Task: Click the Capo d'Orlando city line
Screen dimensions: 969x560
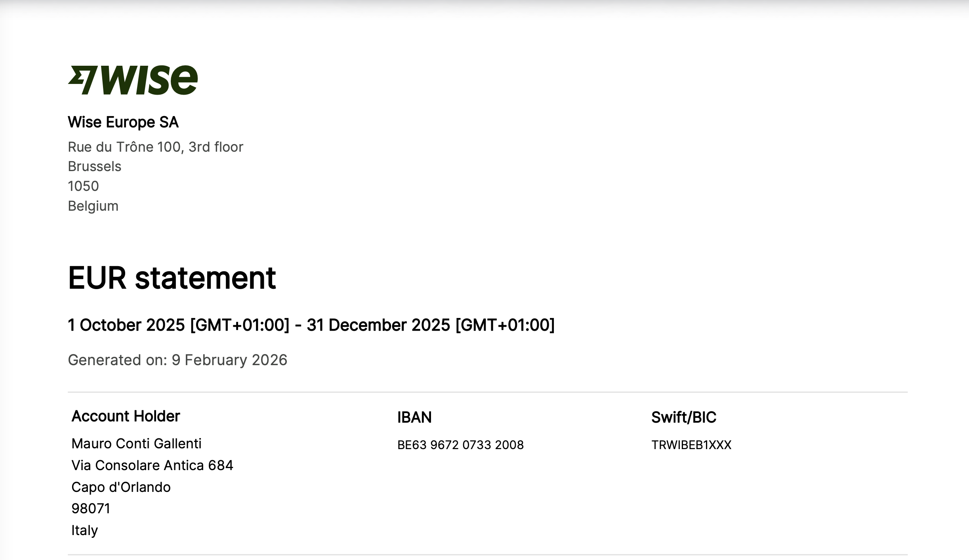Action: (x=121, y=487)
